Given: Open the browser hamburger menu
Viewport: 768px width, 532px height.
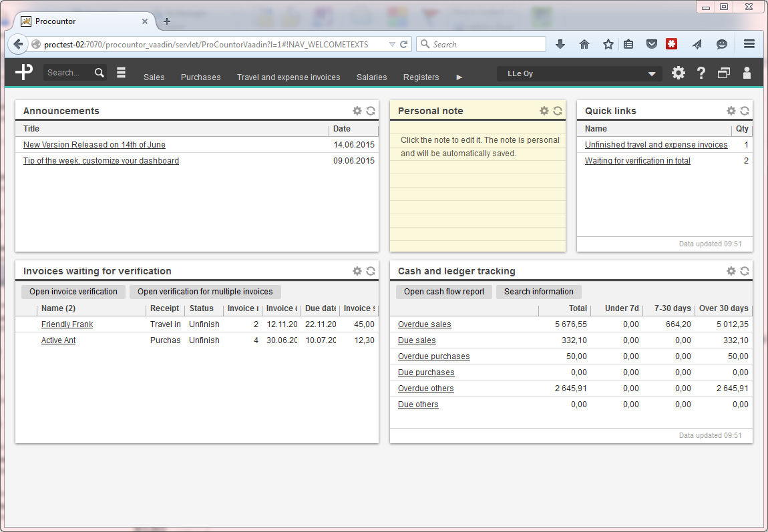Looking at the screenshot, I should (x=749, y=44).
